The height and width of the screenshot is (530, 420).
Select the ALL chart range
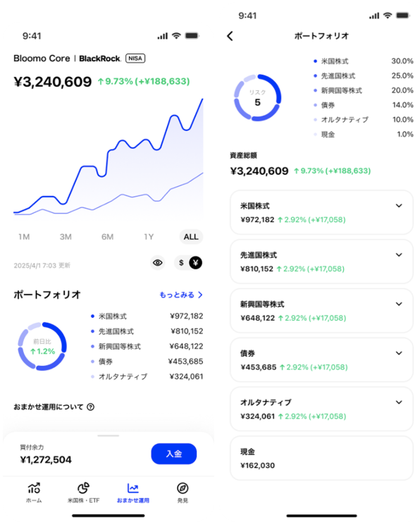(x=191, y=237)
